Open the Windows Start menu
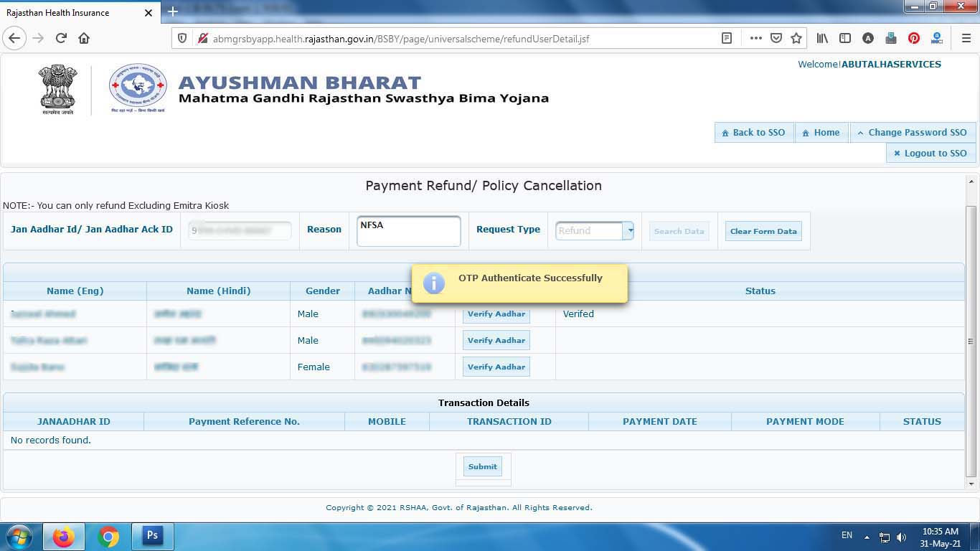 [19, 536]
